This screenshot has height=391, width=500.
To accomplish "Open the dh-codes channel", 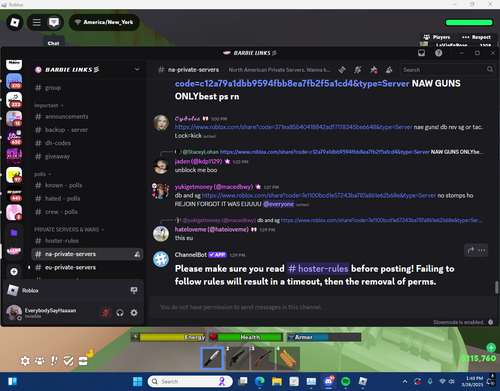I will coord(87,143).
